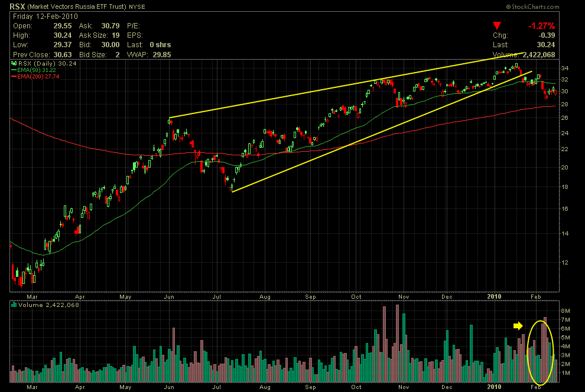Click the Market Vectors Russia ETF Trust name

coord(77,6)
